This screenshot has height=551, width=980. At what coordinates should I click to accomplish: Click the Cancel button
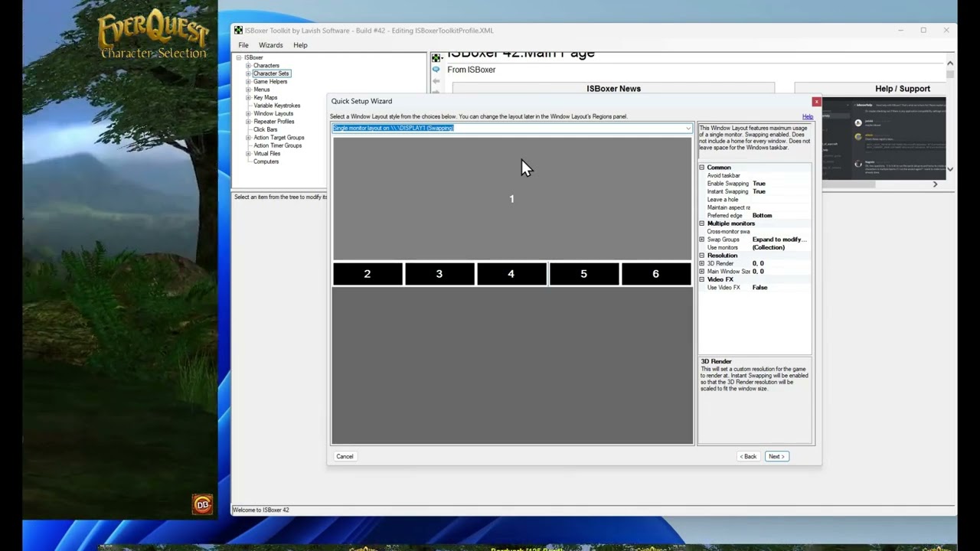pyautogui.click(x=345, y=457)
